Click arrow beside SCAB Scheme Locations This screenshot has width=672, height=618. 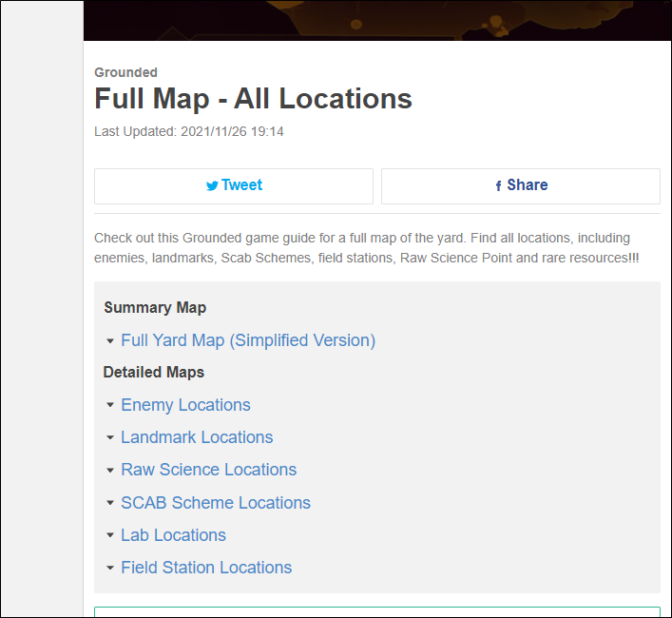coord(110,503)
